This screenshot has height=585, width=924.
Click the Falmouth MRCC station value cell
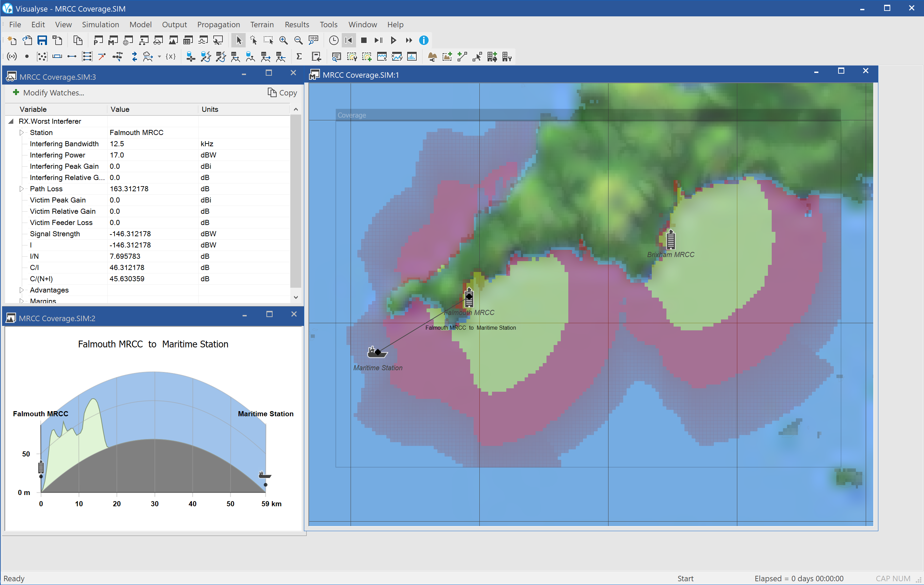pos(153,132)
